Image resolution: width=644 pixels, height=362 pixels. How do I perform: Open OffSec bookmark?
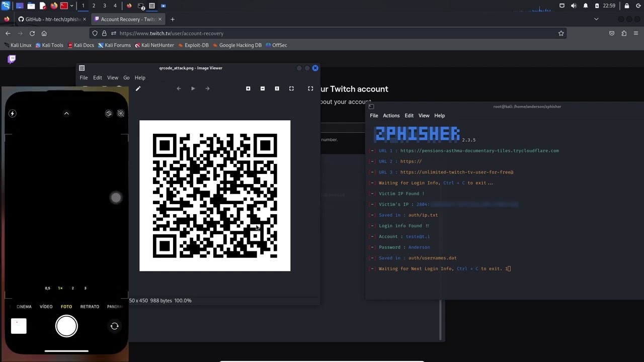click(276, 45)
